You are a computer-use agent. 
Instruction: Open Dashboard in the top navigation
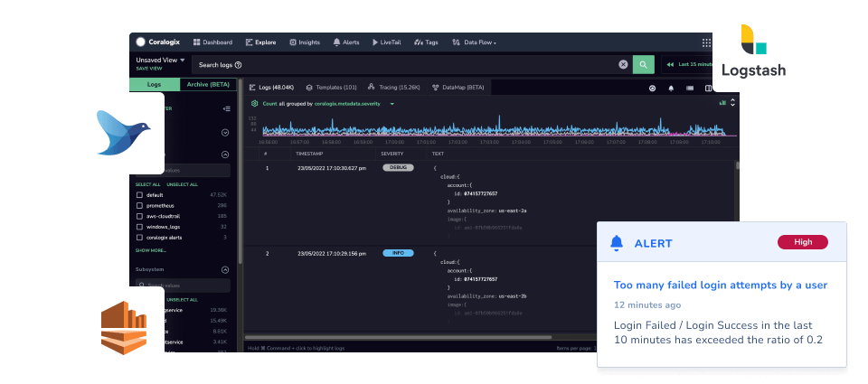[212, 42]
